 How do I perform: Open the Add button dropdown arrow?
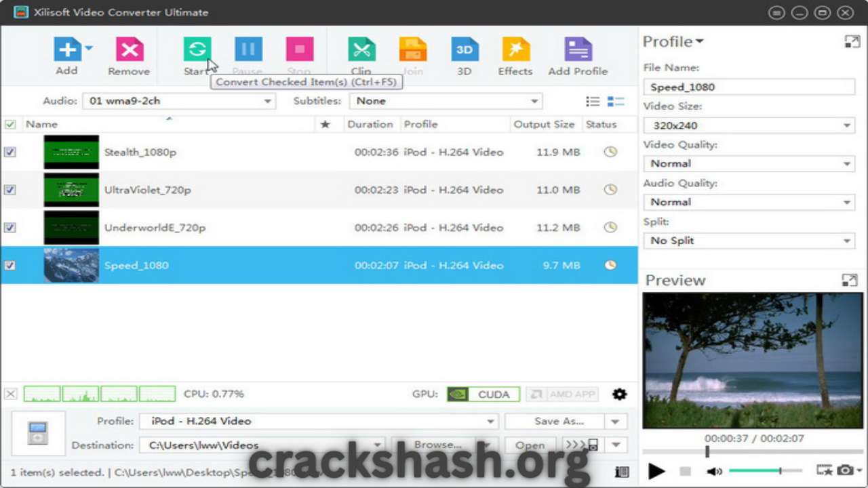89,49
